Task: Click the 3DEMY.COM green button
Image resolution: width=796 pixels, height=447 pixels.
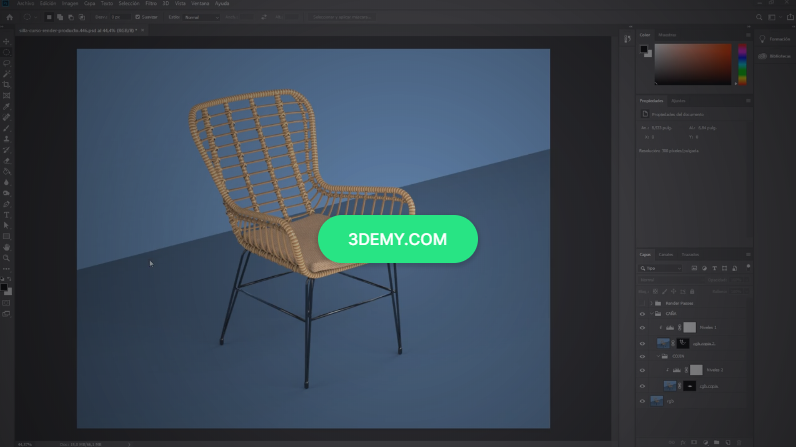Action: click(397, 239)
